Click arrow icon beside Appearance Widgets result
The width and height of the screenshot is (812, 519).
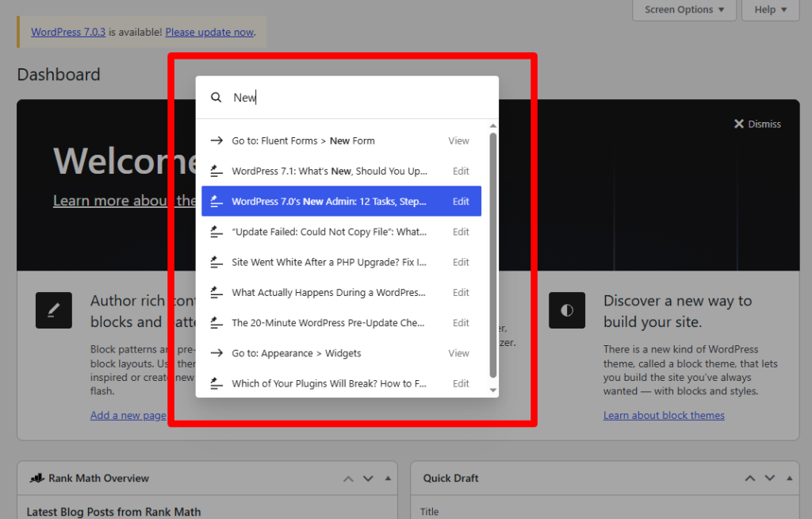[x=216, y=353]
